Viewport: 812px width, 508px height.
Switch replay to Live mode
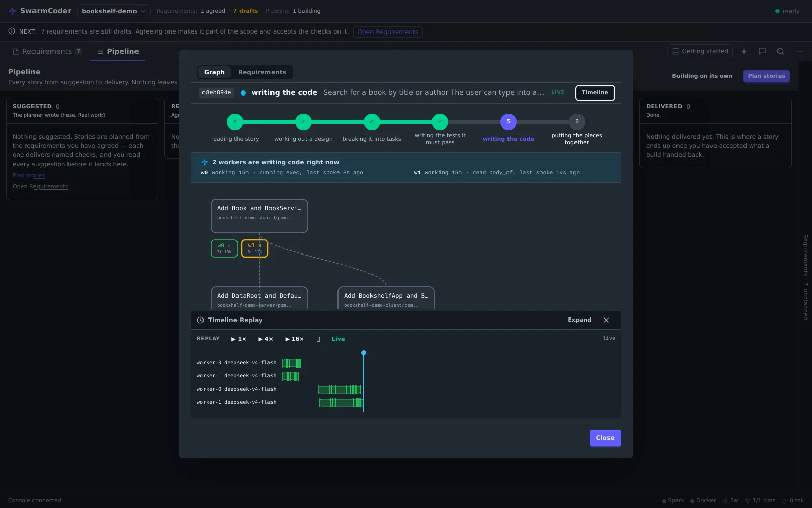coord(338,339)
